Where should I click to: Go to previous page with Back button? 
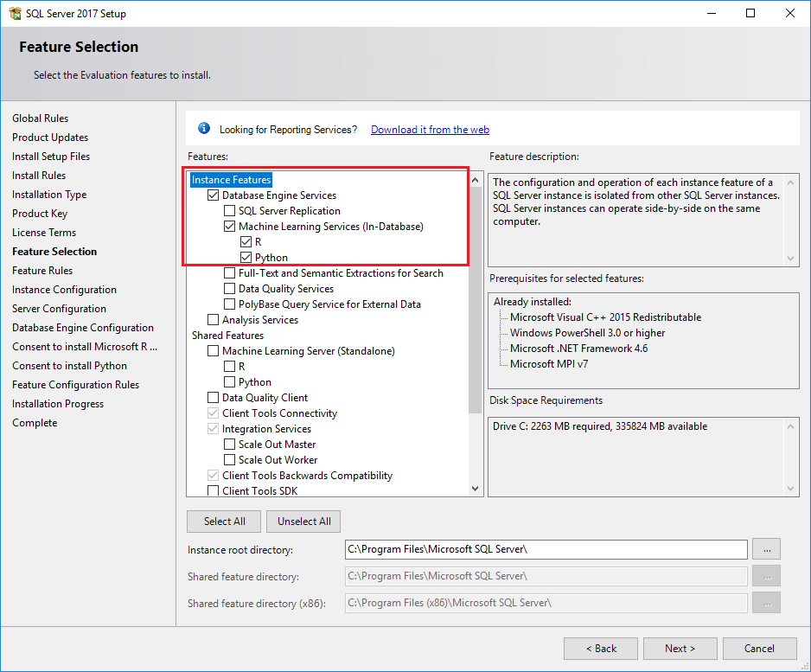601,649
